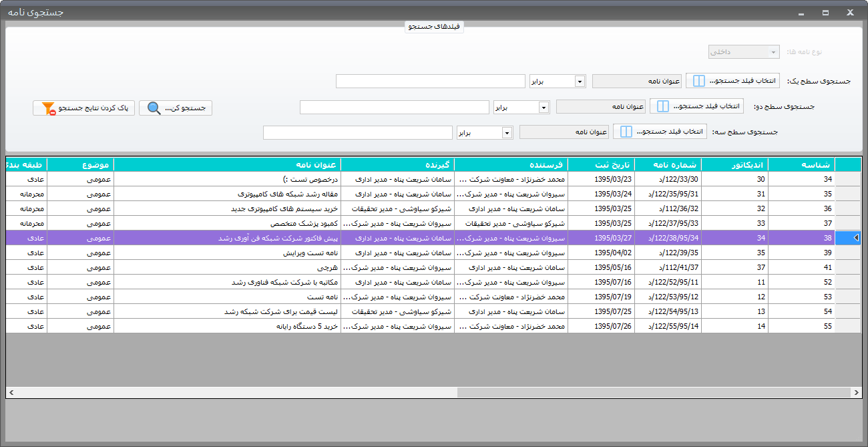
Task: Expand the level two برابر operator dropdown
Action: (x=544, y=107)
